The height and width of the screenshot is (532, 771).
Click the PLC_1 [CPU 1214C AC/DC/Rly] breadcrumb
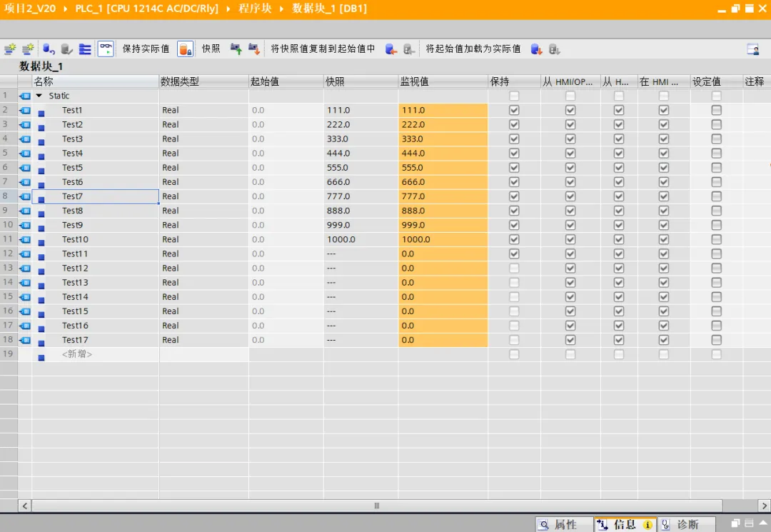tap(146, 9)
